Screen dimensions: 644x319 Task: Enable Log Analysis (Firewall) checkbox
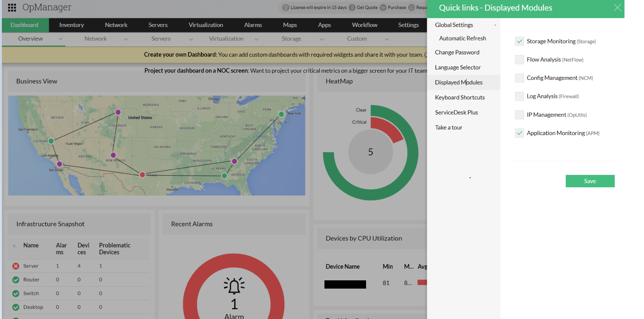point(519,96)
